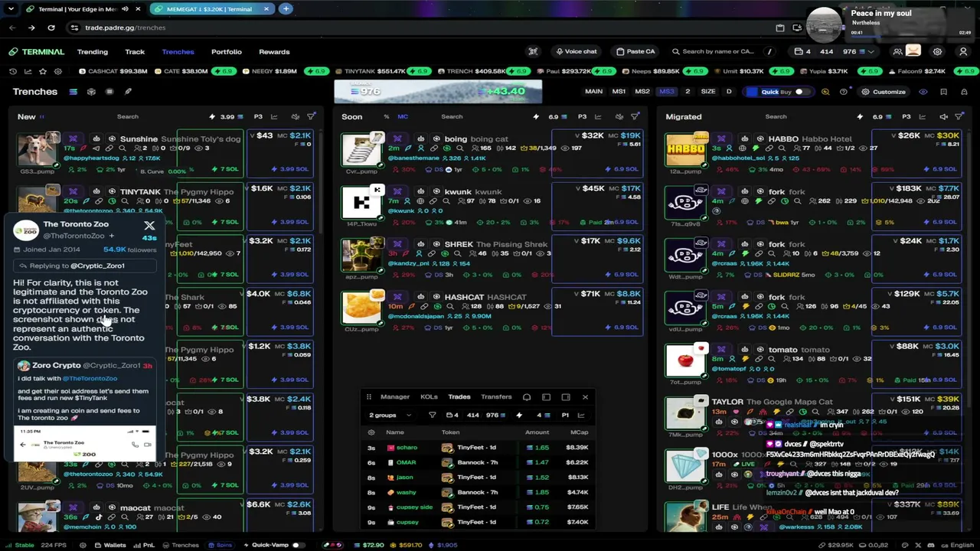980x551 pixels.
Task: Open the English language selector
Action: pos(957,545)
